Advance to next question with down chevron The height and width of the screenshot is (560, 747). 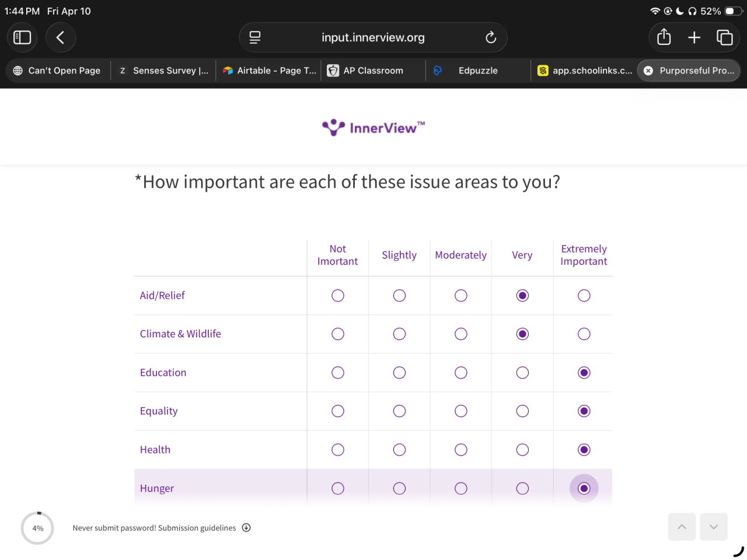coord(713,527)
